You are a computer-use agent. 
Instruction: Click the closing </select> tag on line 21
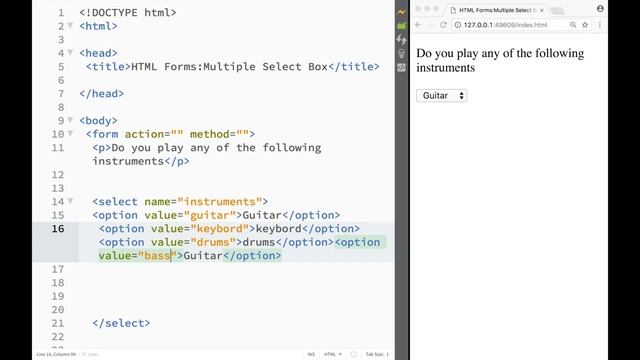[121, 323]
